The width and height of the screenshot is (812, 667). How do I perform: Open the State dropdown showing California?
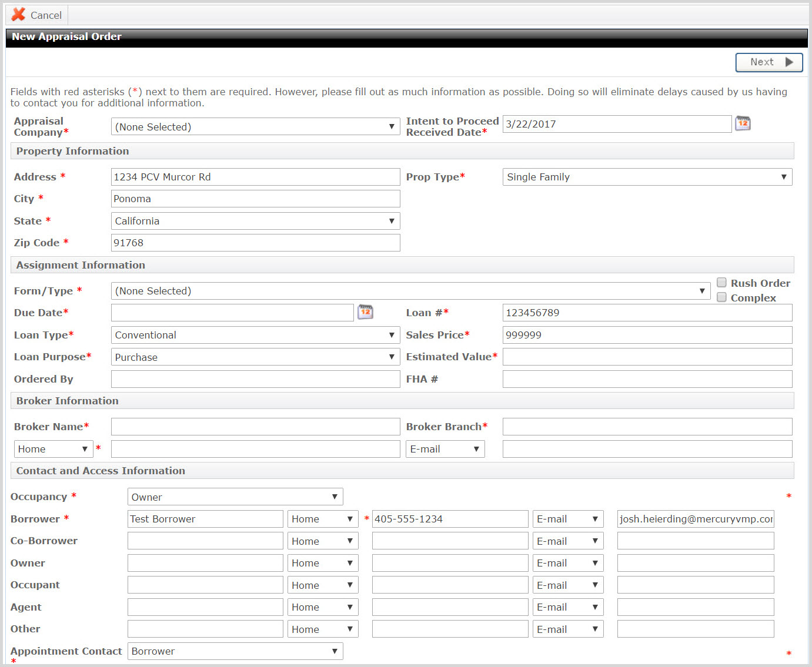coord(255,221)
